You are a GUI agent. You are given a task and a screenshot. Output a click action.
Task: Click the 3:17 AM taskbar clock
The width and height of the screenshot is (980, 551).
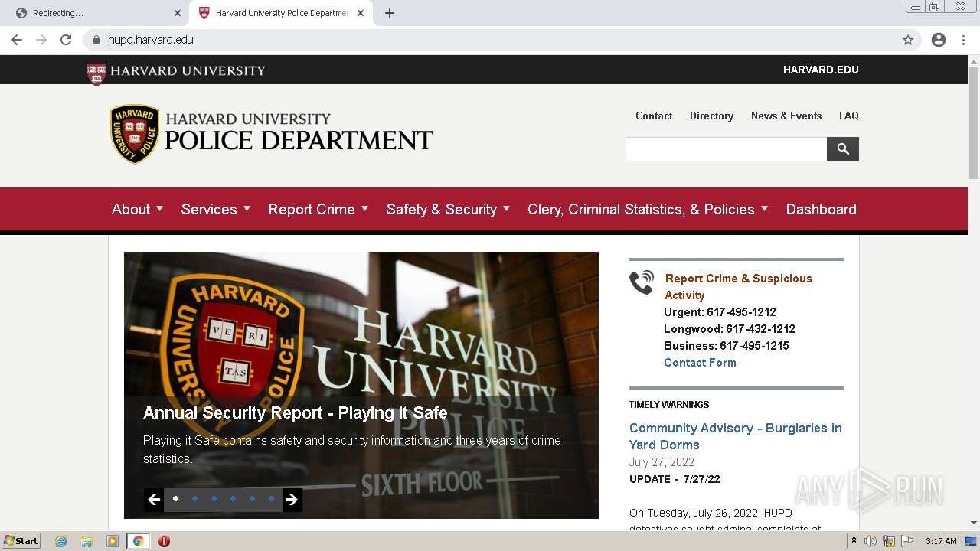point(941,541)
